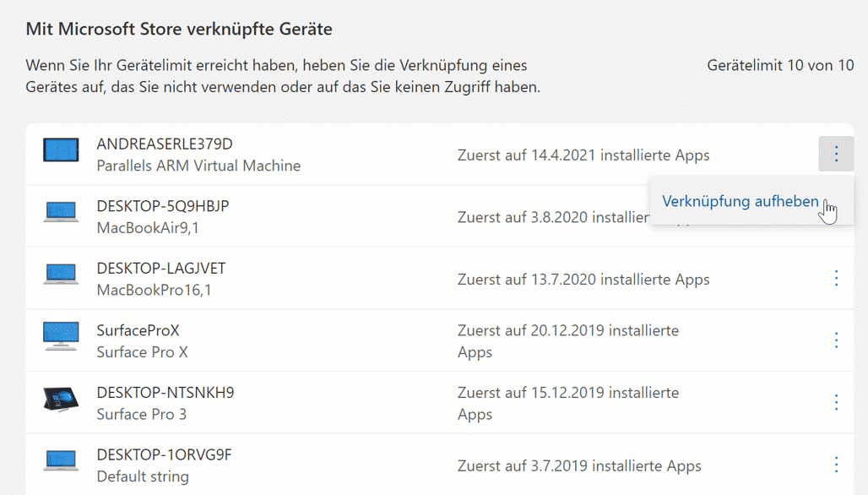Click the 'Mit Microsoft Store verknüpfte Geräte' heading
The image size is (868, 495).
179,30
